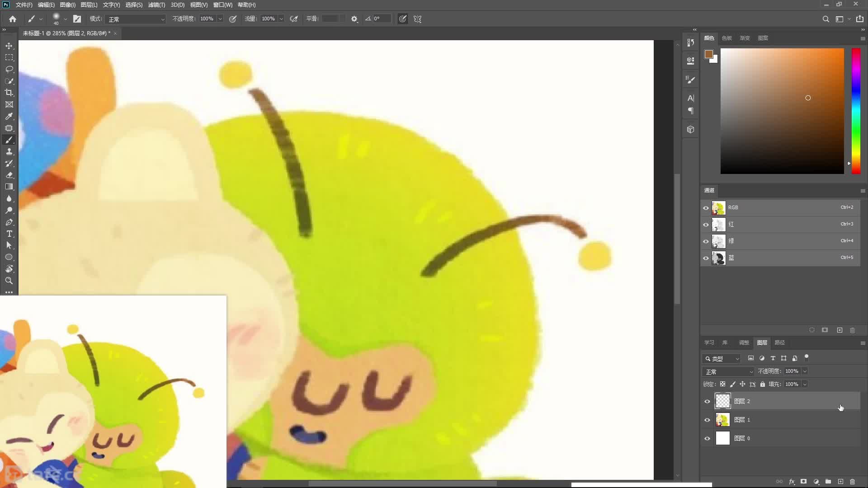Toggle lock transparent pixels
The height and width of the screenshot is (488, 868).
point(722,384)
